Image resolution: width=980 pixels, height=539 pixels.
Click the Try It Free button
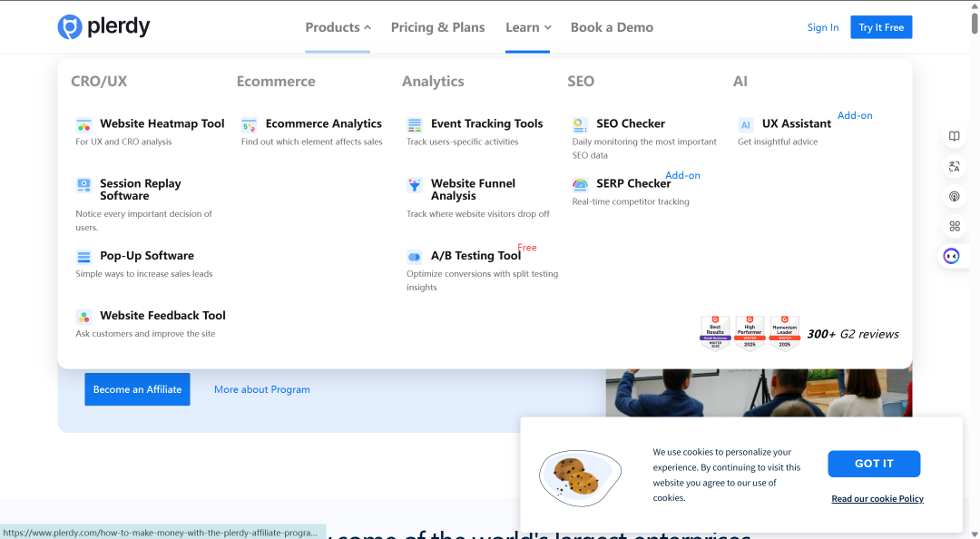pyautogui.click(x=881, y=27)
